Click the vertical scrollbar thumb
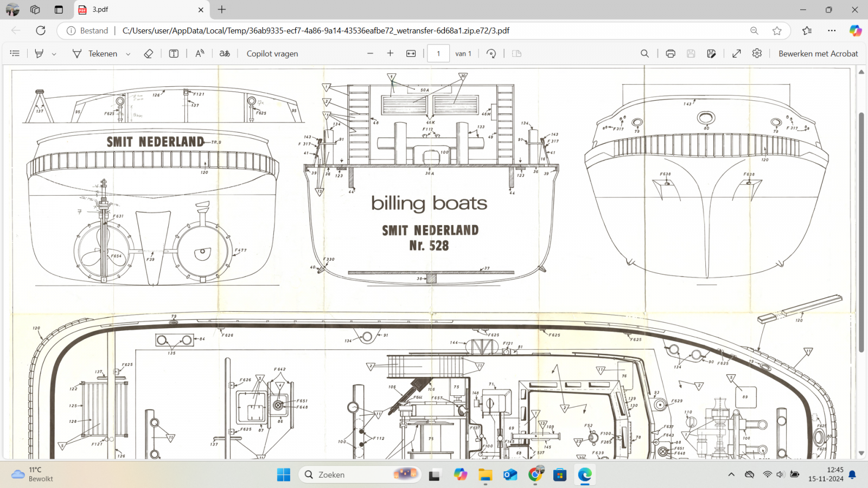 (x=861, y=232)
